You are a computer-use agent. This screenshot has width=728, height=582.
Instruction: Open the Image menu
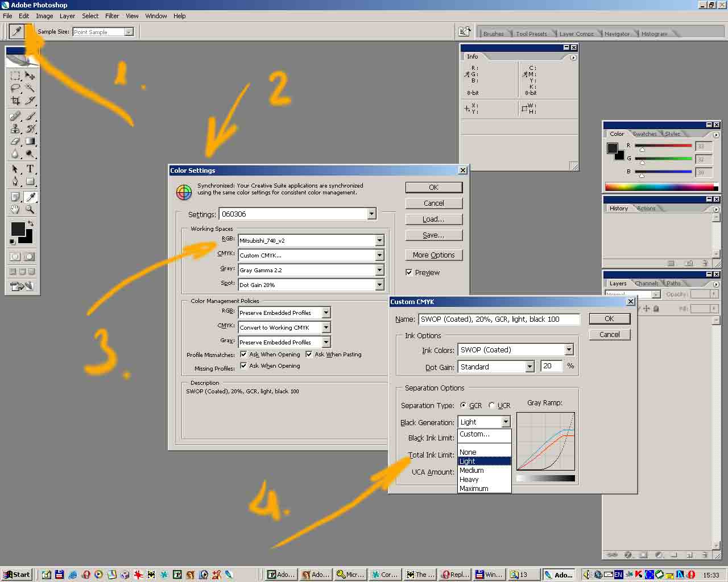pyautogui.click(x=44, y=16)
